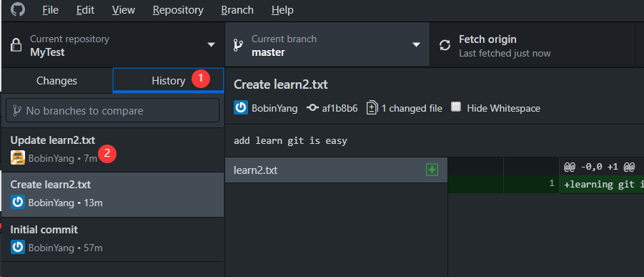The width and height of the screenshot is (644, 277).
Task: Click avatar on Create learn2.txt list commit
Action: coord(18,203)
